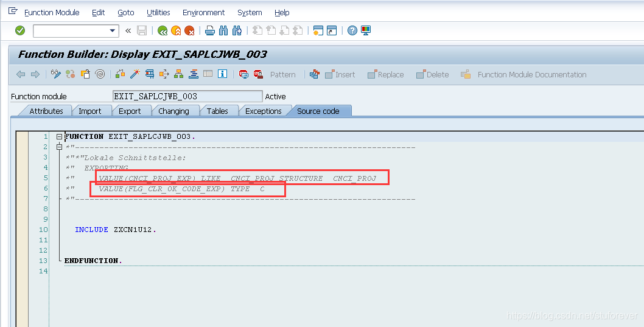Click the Replace button

(x=386, y=74)
